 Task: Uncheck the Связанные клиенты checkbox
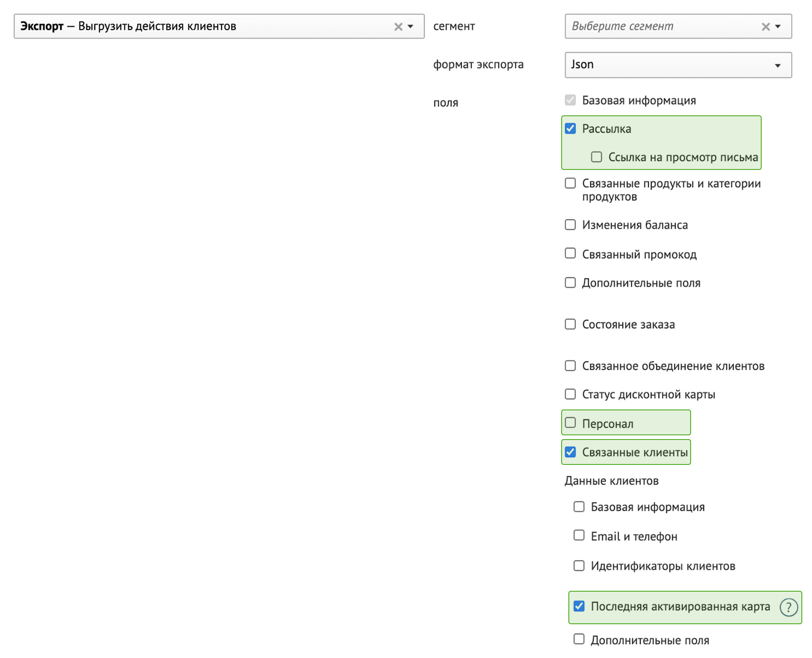pyautogui.click(x=571, y=452)
